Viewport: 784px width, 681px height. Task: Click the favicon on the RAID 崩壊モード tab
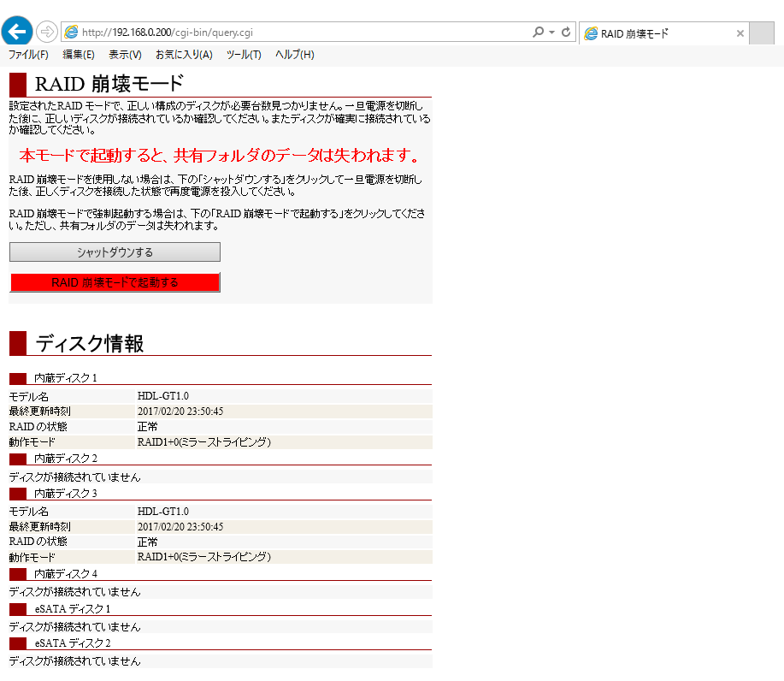(x=591, y=33)
